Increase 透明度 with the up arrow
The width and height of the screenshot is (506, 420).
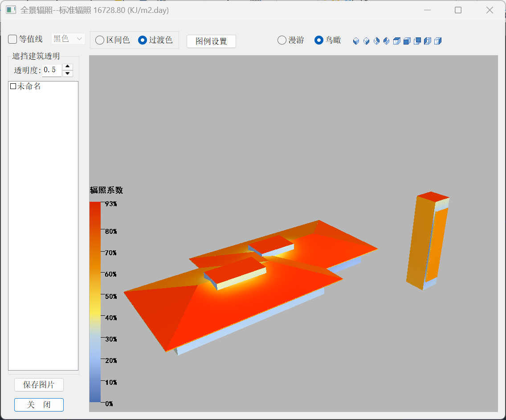68,67
